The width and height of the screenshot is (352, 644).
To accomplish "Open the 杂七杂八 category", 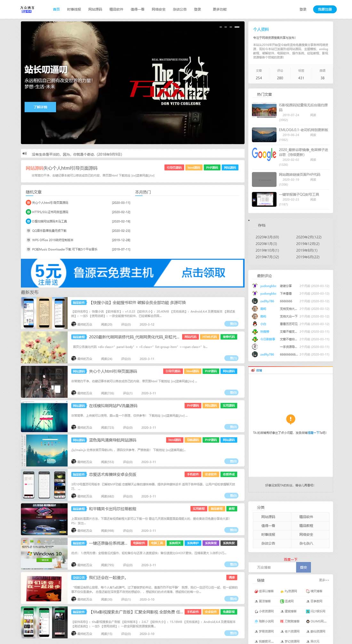I will tap(306, 543).
